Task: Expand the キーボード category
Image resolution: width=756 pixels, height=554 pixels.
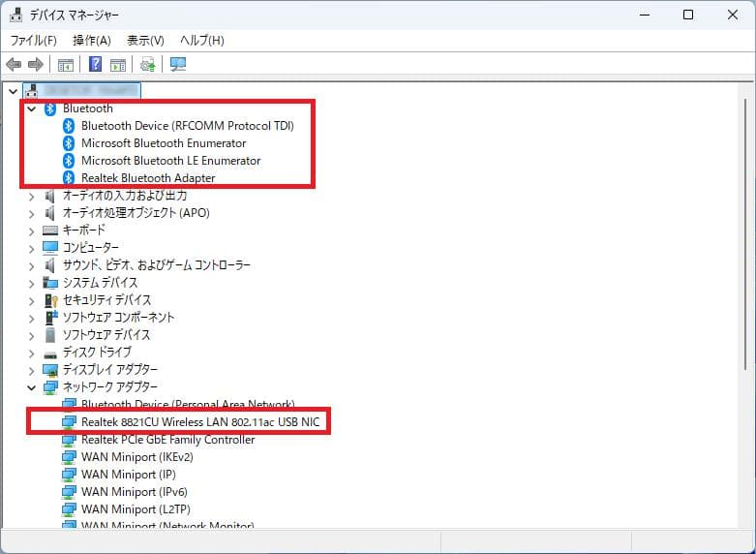Action: (x=31, y=231)
